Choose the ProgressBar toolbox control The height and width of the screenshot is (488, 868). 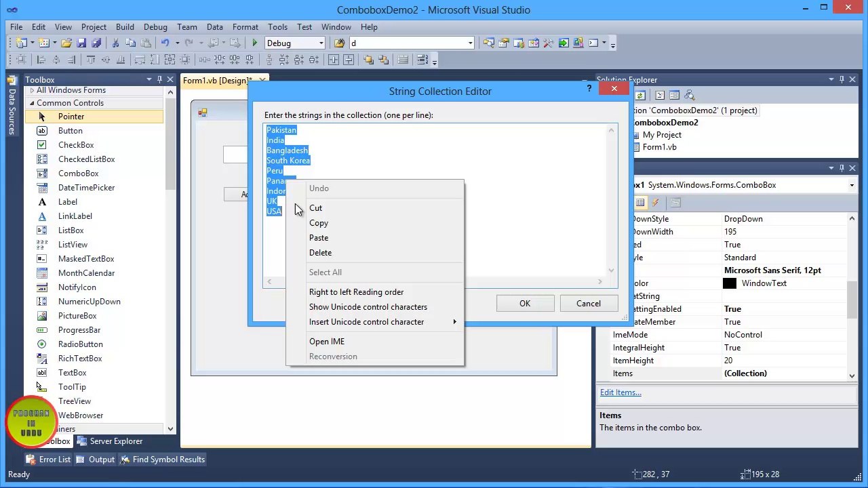click(x=79, y=330)
